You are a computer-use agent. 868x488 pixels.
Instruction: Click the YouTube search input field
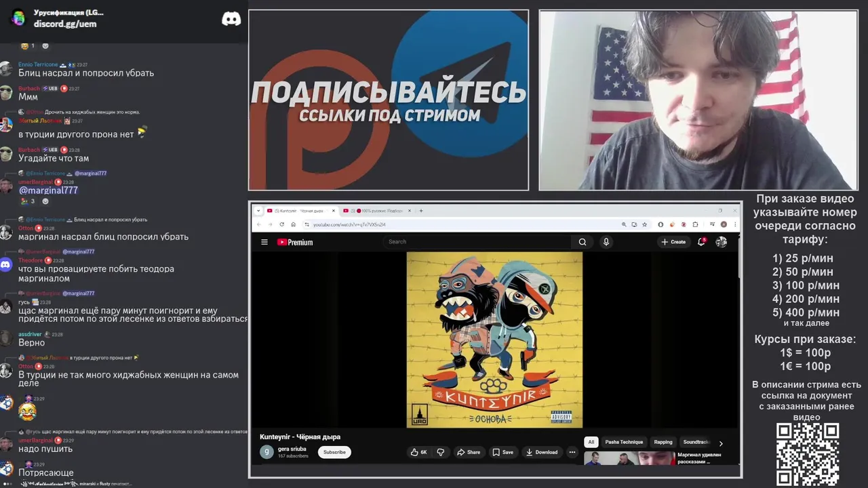[478, 242]
